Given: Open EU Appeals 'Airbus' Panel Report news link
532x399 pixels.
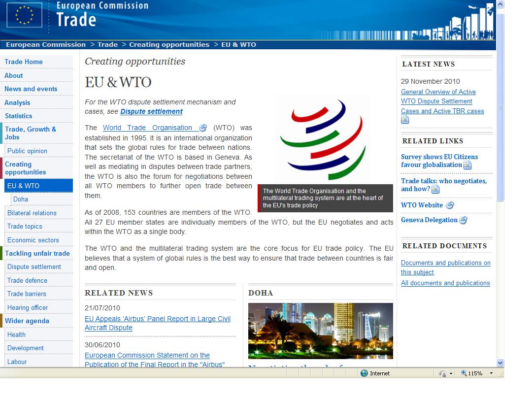Looking at the screenshot, I should [x=157, y=323].
